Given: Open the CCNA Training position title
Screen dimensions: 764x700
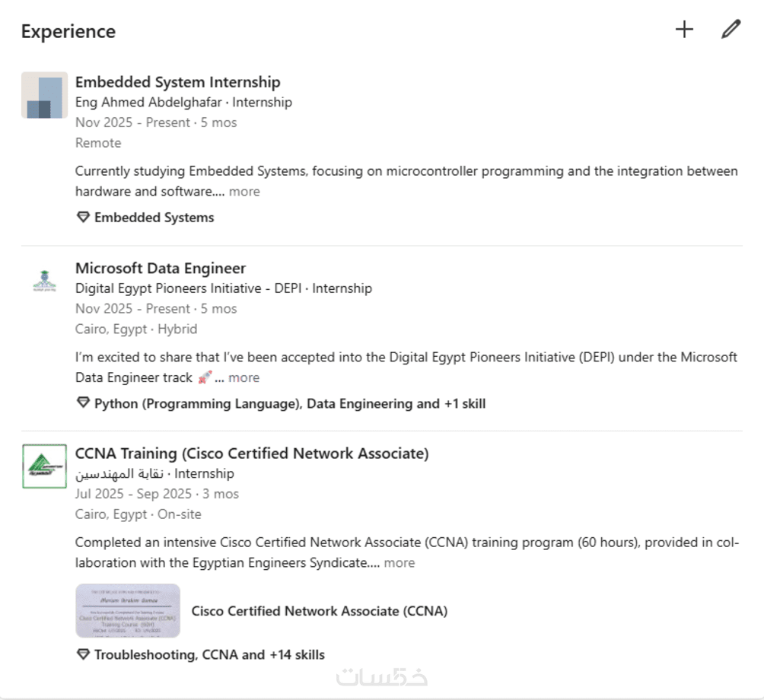Looking at the screenshot, I should pos(252,453).
